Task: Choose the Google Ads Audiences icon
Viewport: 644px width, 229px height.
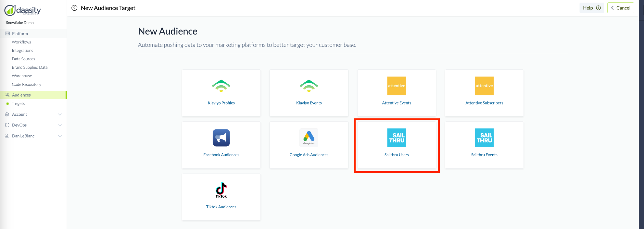Action: [x=309, y=138]
